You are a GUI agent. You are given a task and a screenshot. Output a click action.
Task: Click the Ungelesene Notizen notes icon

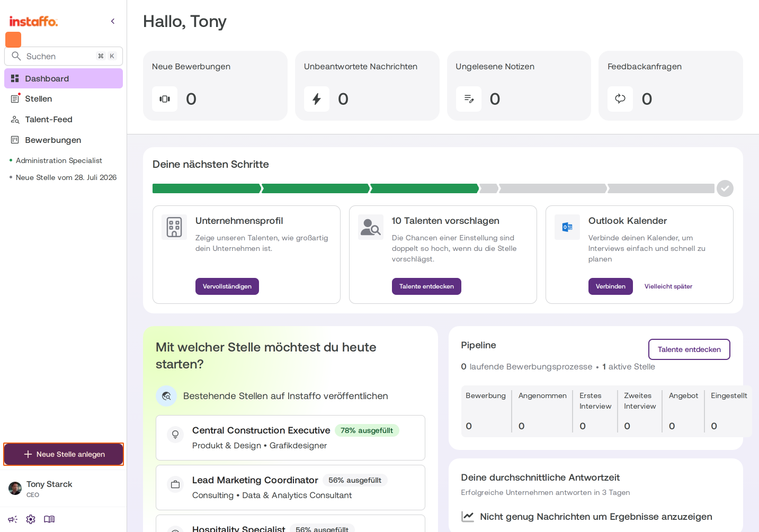469,99
